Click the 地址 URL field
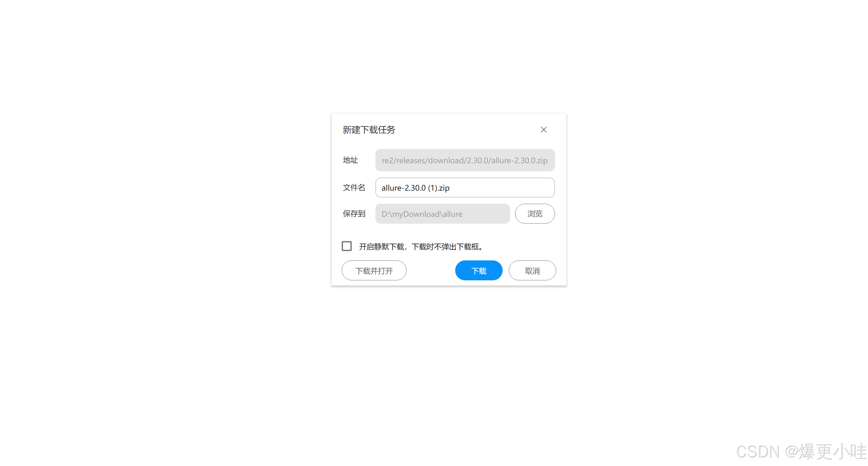The image size is (868, 466). [x=465, y=160]
